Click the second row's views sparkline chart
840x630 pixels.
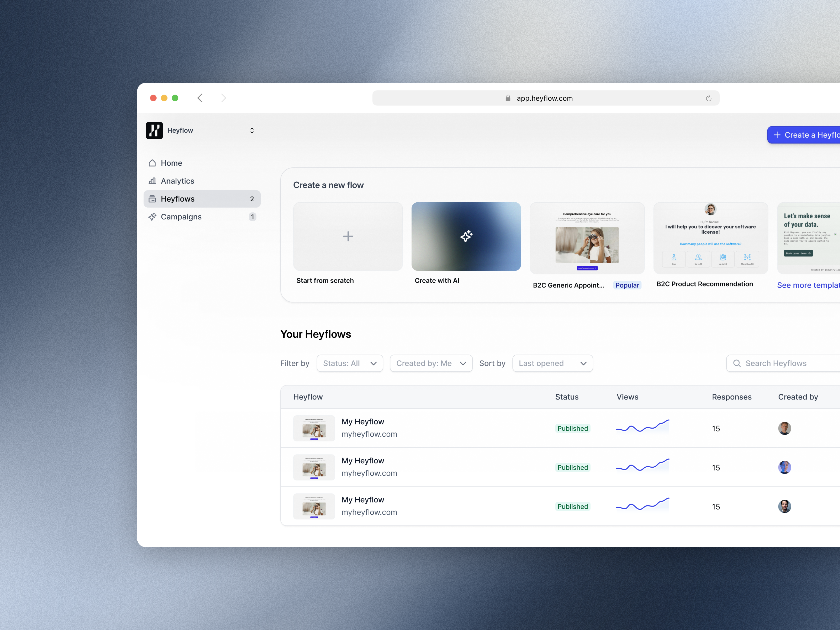pyautogui.click(x=642, y=466)
